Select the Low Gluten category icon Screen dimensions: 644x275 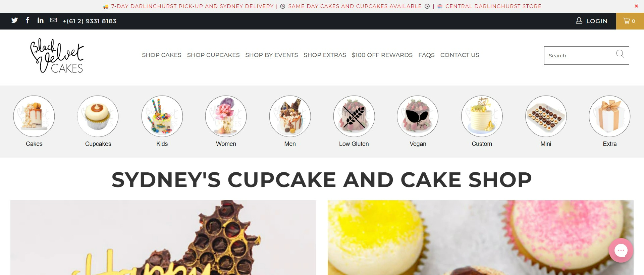[x=354, y=116]
